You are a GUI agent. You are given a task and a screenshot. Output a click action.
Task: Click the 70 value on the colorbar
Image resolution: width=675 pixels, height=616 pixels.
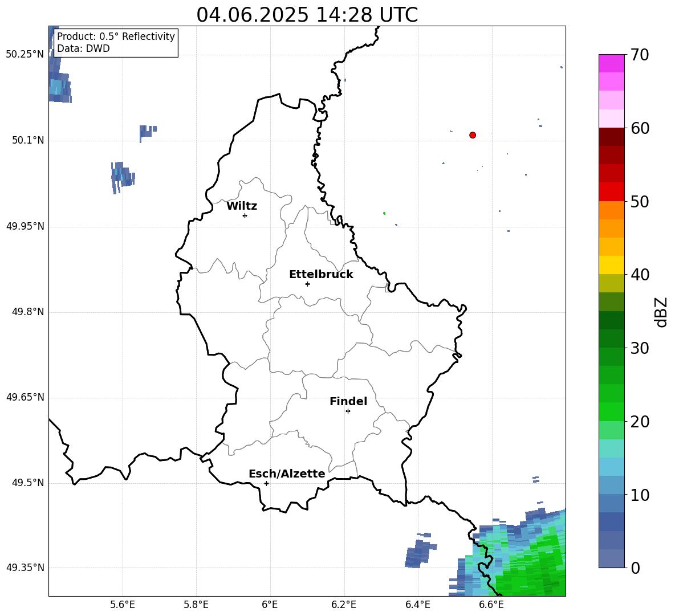pos(640,55)
